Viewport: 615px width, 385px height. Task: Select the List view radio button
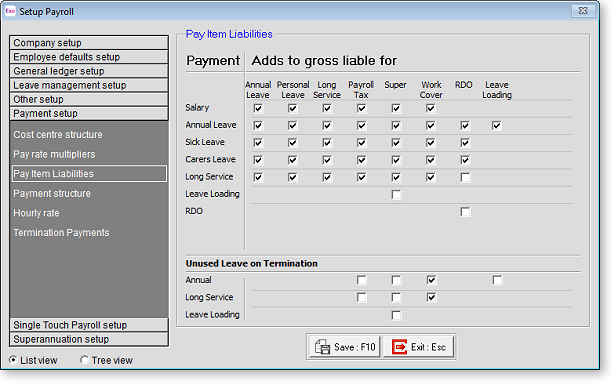pyautogui.click(x=13, y=360)
